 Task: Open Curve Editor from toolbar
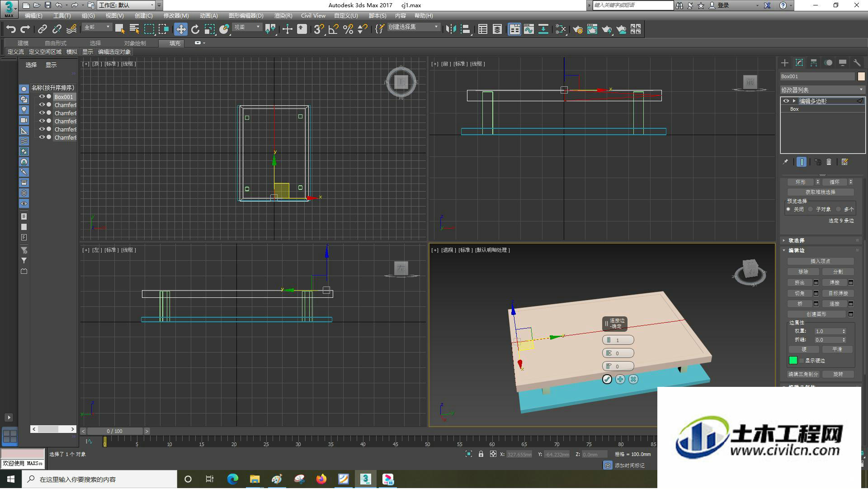[529, 29]
